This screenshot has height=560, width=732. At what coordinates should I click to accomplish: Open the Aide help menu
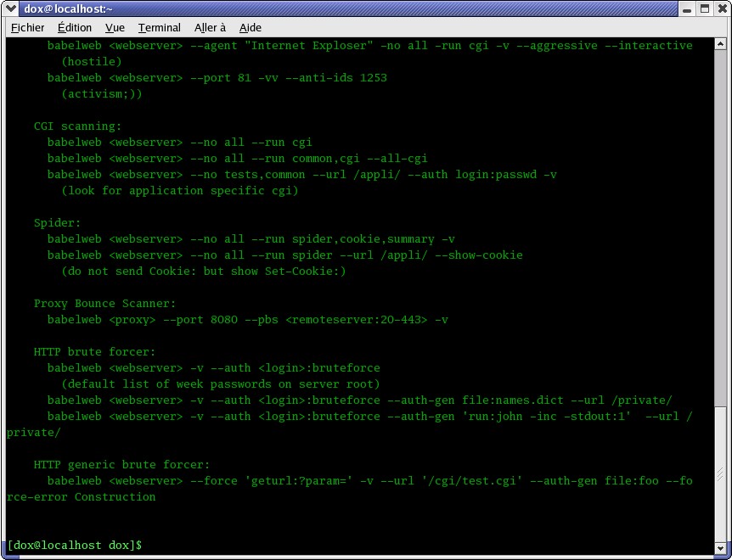point(251,28)
